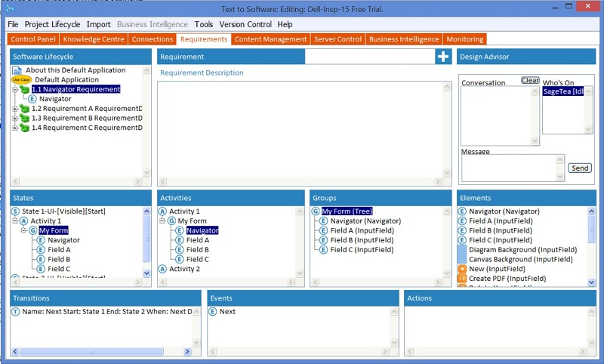Add a new requirement with plus icon
Screen dimensions: 604x364
(x=443, y=57)
